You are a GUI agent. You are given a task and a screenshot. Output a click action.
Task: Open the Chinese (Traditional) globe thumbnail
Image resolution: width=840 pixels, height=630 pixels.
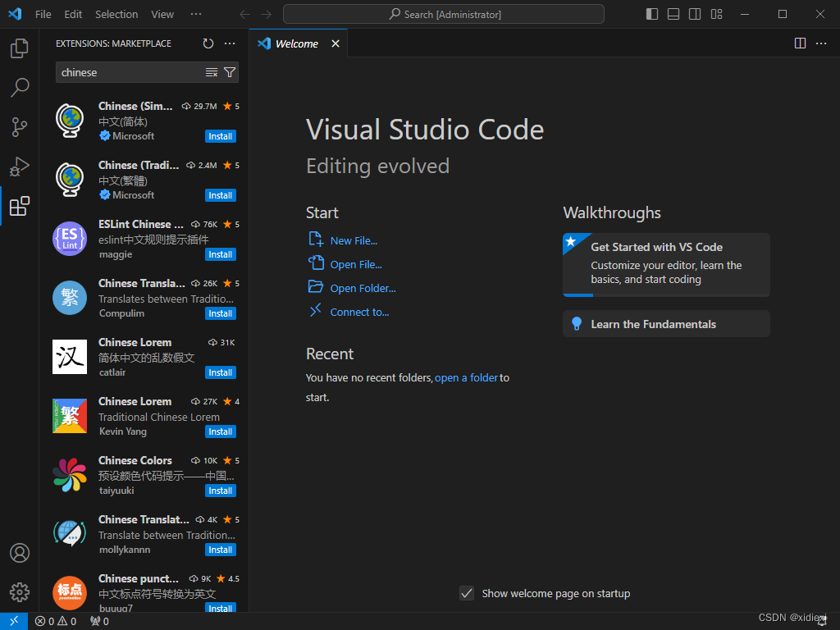(70, 180)
